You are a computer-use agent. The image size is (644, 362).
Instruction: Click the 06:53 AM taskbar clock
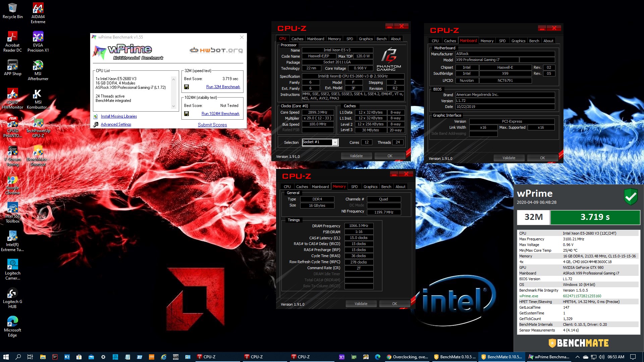click(x=616, y=357)
